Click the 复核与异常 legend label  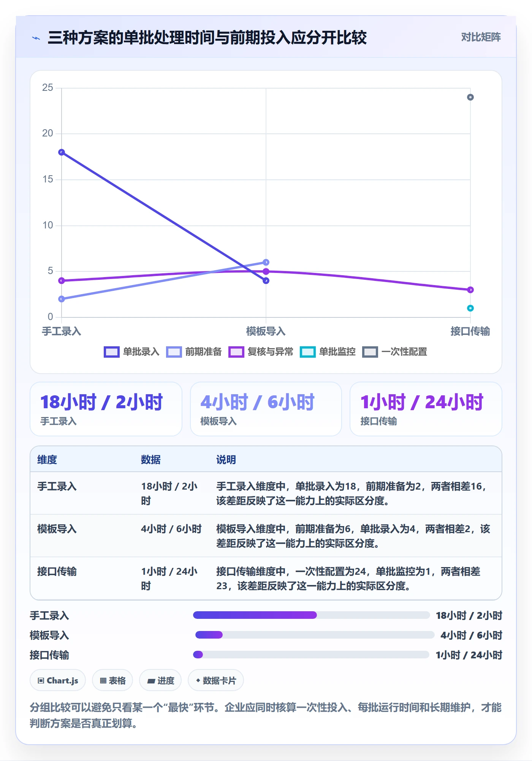tap(271, 352)
